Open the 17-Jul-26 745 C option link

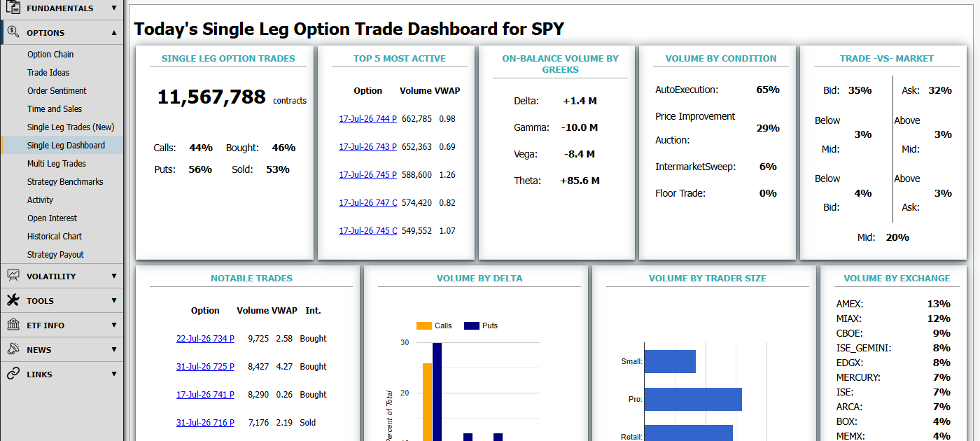tap(367, 231)
